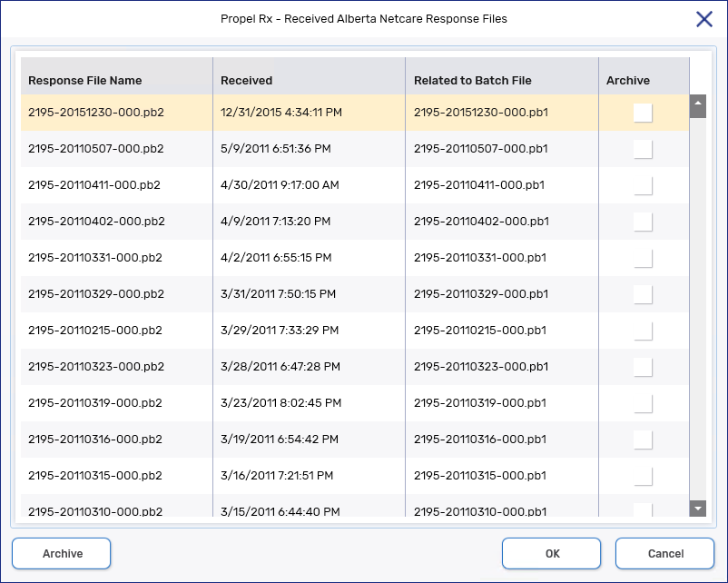Check the Archive box for 2195-20110329-000.pb2

(643, 294)
